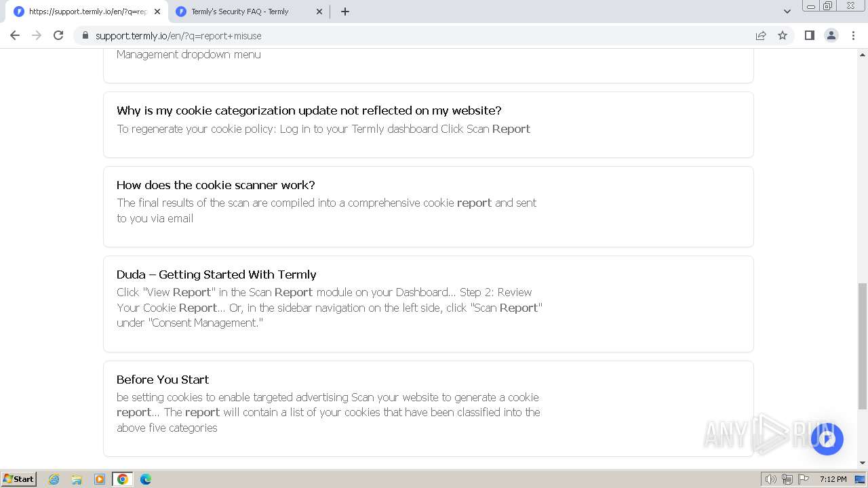Bookmark this page with the star icon
Viewport: 868px width, 488px height.
click(783, 35)
